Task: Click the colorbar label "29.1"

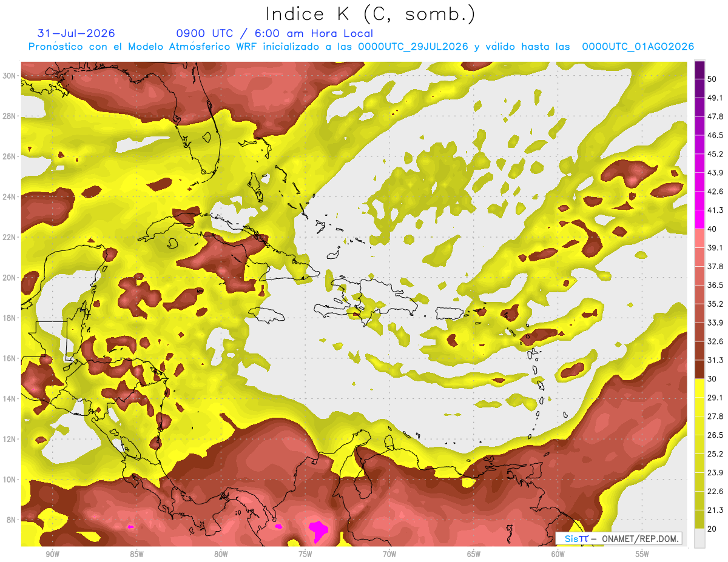Action: click(715, 397)
